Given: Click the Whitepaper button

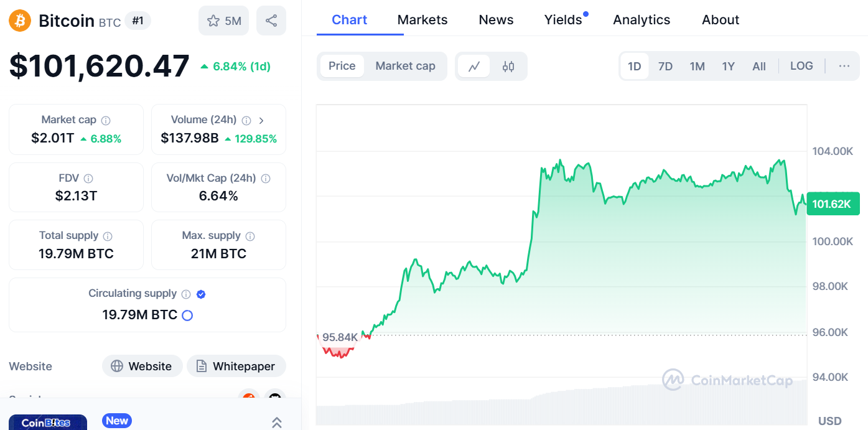Looking at the screenshot, I should (236, 366).
